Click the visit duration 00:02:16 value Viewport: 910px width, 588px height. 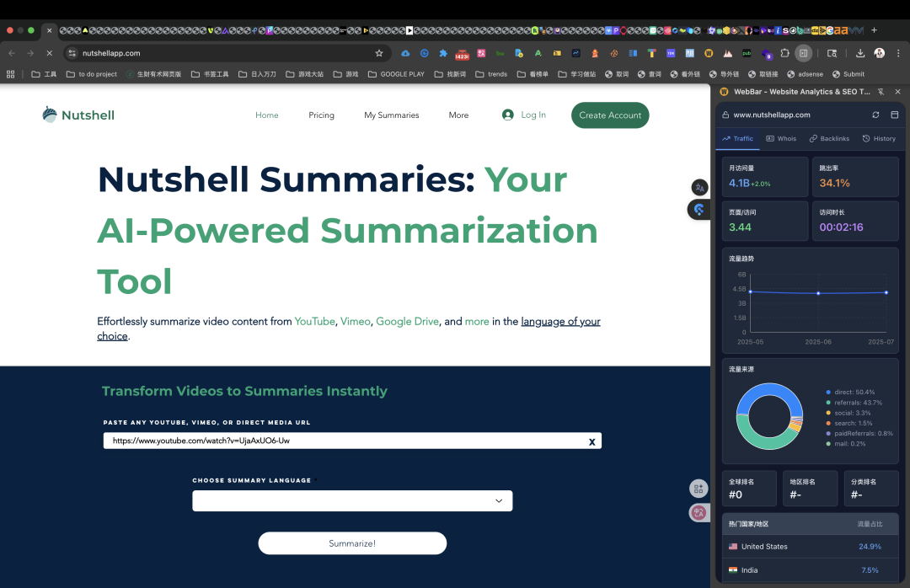click(x=841, y=227)
